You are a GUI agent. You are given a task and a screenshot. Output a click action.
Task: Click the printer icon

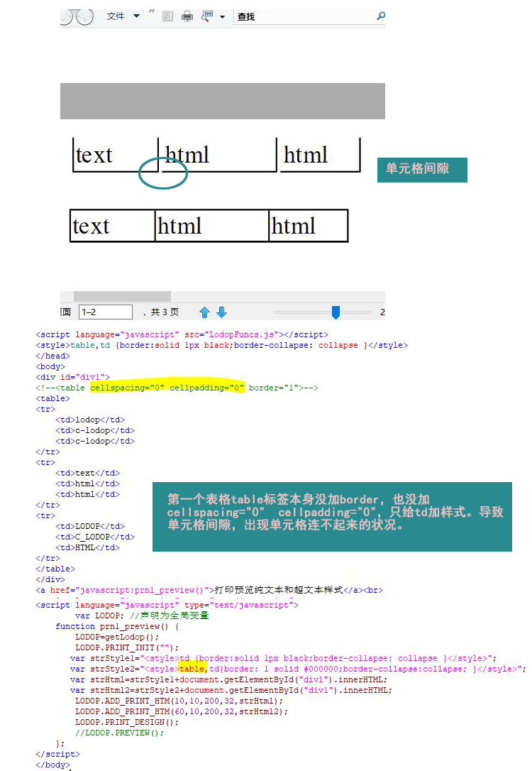[187, 17]
